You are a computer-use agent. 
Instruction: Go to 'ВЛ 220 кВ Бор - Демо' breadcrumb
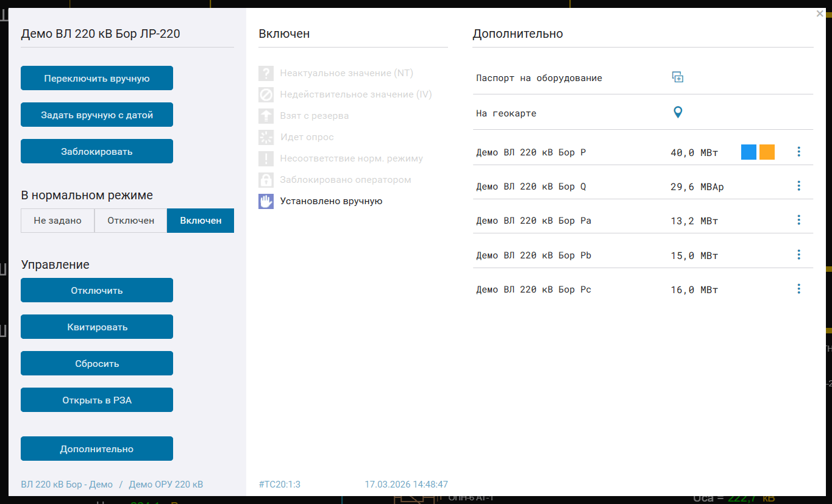(x=67, y=484)
